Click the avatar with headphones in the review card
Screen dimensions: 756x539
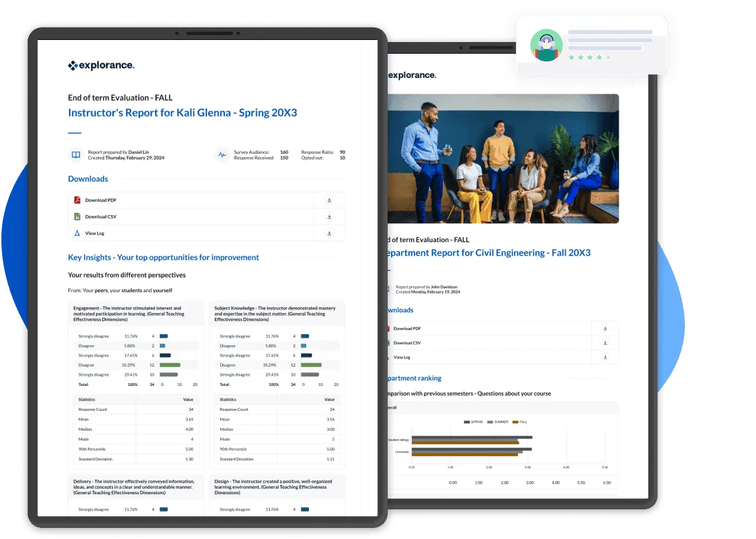546,45
